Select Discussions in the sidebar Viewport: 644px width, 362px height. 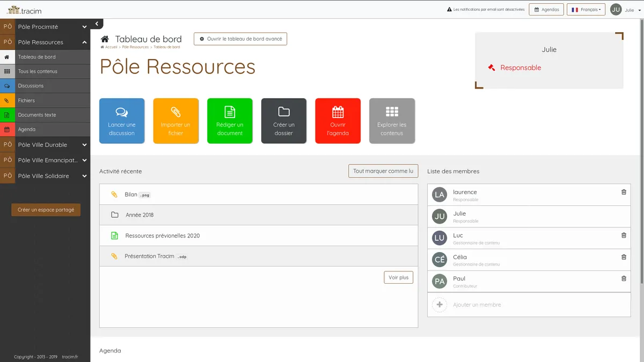click(x=31, y=86)
